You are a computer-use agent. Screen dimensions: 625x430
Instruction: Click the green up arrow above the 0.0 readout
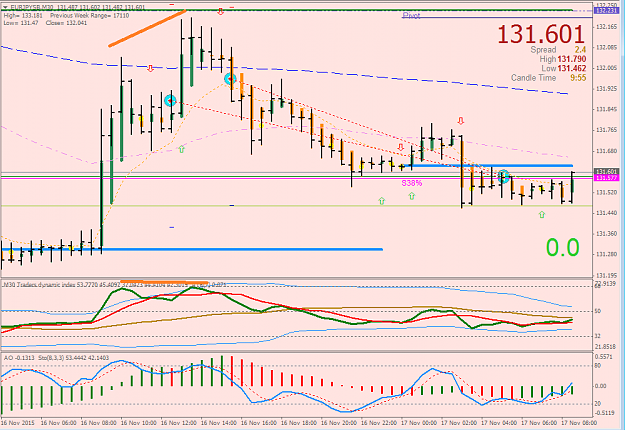point(542,215)
